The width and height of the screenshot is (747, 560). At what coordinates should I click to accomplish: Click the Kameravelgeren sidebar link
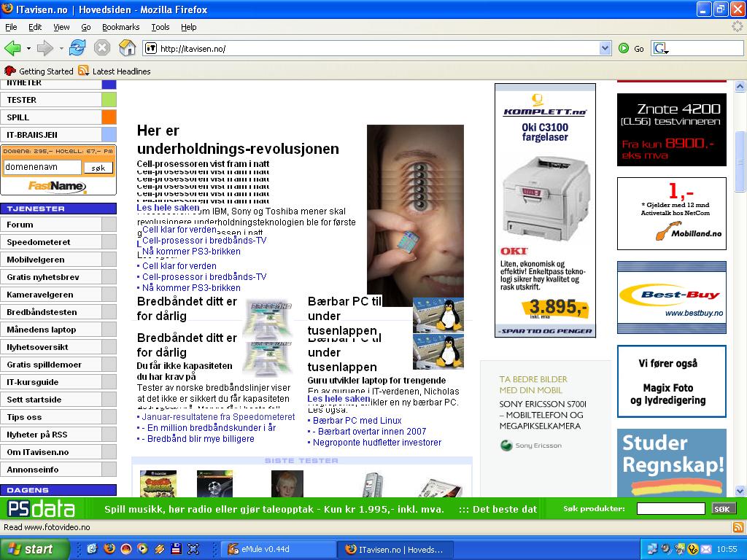pos(58,295)
